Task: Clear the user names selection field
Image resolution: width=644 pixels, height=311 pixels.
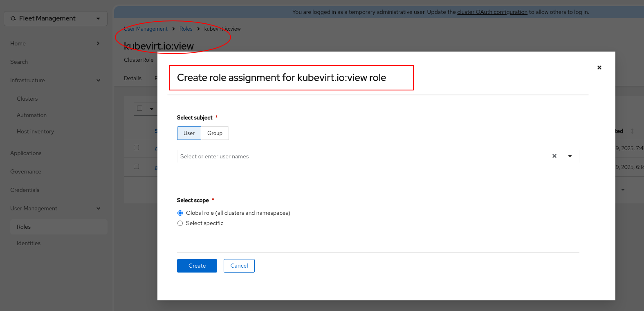Action: (554, 156)
